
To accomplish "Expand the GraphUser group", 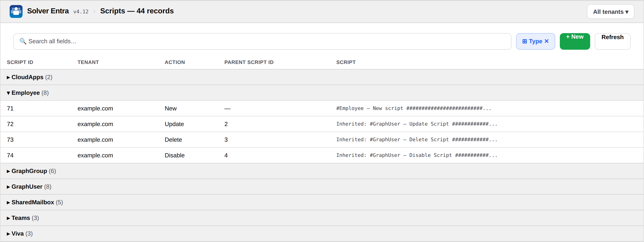I will pyautogui.click(x=322, y=187).
